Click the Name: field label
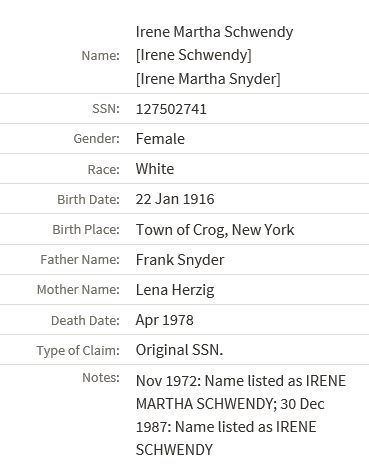The width and height of the screenshot is (369, 474). (100, 56)
